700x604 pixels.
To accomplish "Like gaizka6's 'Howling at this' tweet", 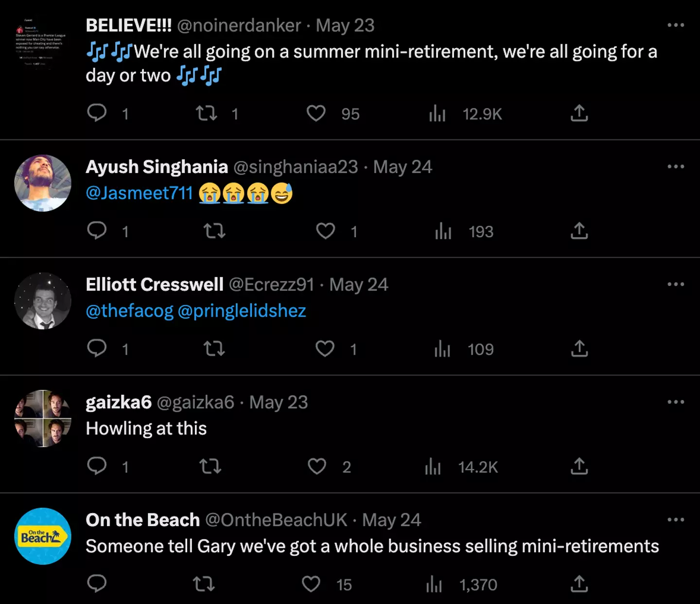I will click(317, 466).
